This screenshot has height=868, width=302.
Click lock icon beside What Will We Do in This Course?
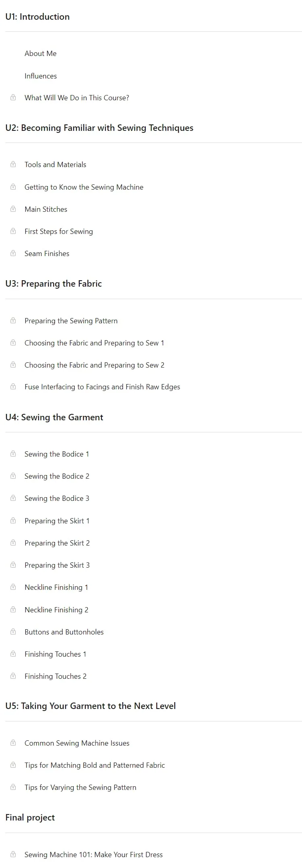tap(13, 97)
